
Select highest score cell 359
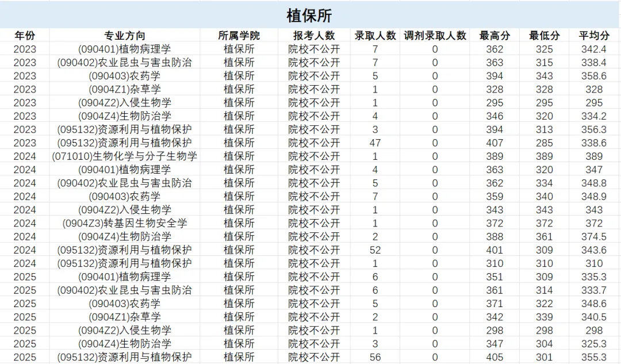pyautogui.click(x=494, y=197)
